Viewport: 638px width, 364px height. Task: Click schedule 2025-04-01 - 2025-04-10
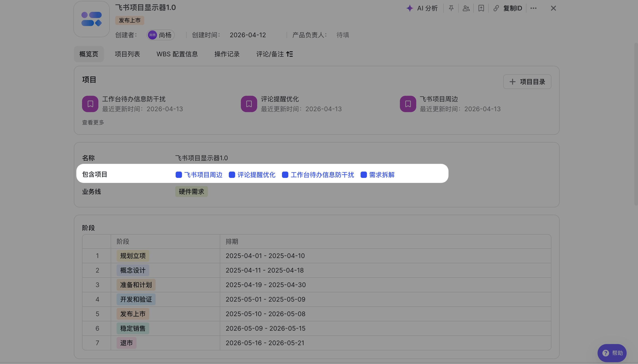click(265, 256)
